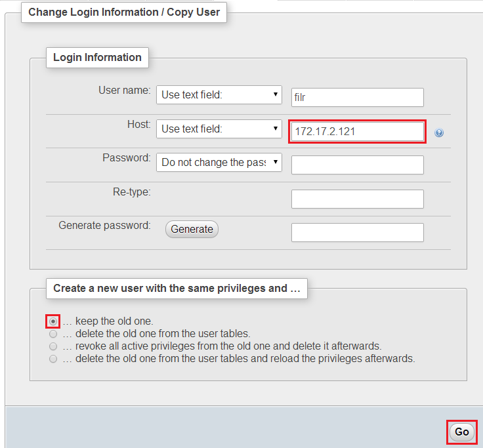The image size is (483, 448).
Task: Select the 'keep the old one' option
Action: point(53,321)
